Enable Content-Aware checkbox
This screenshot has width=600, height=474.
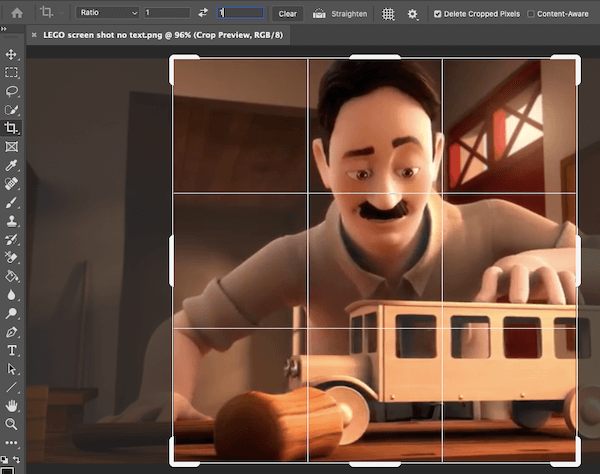tap(531, 14)
